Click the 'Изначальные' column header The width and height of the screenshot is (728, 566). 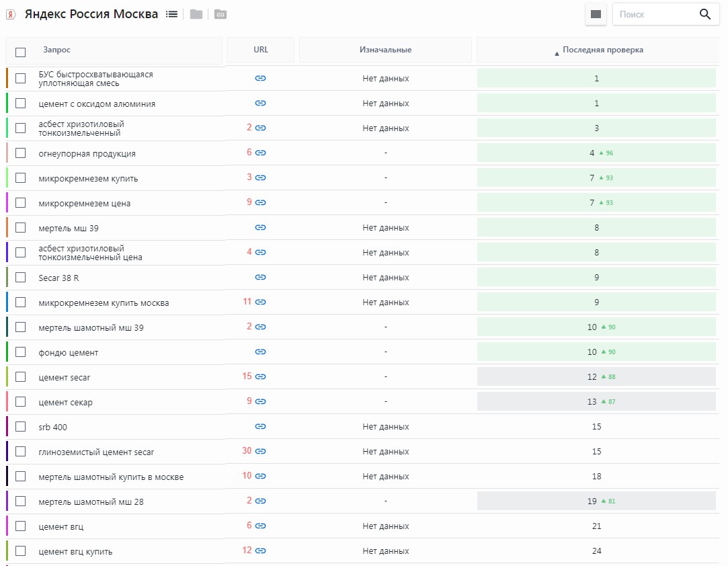pyautogui.click(x=385, y=50)
